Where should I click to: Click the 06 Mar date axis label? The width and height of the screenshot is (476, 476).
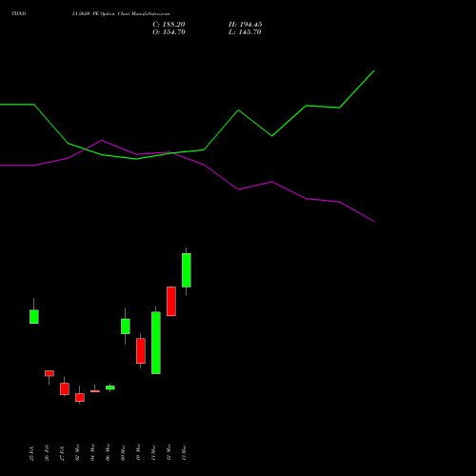point(108,453)
